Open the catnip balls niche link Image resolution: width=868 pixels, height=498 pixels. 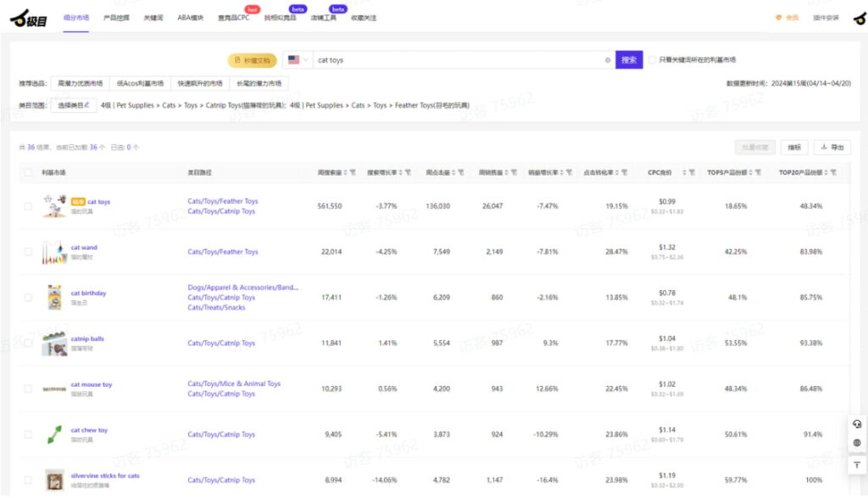[x=87, y=339]
